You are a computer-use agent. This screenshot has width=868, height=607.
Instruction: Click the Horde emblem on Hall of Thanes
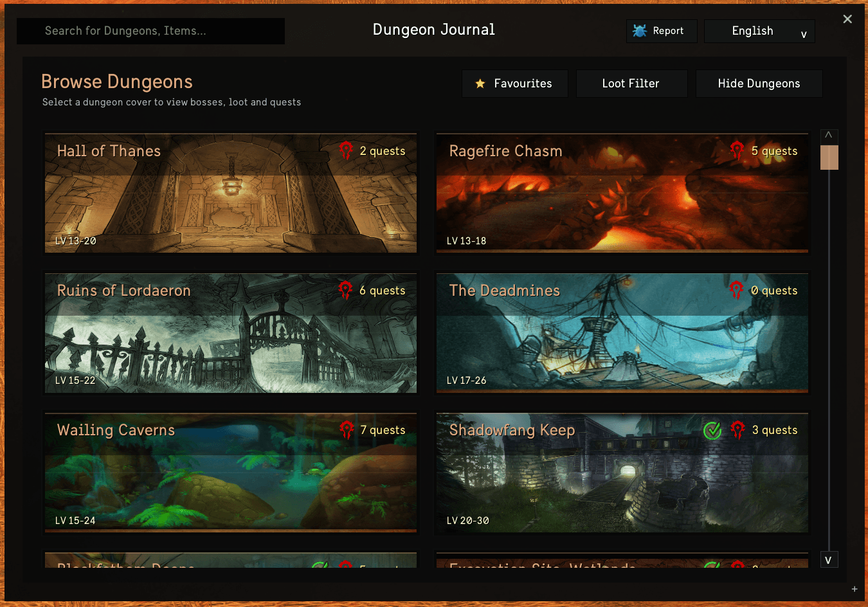click(x=346, y=151)
